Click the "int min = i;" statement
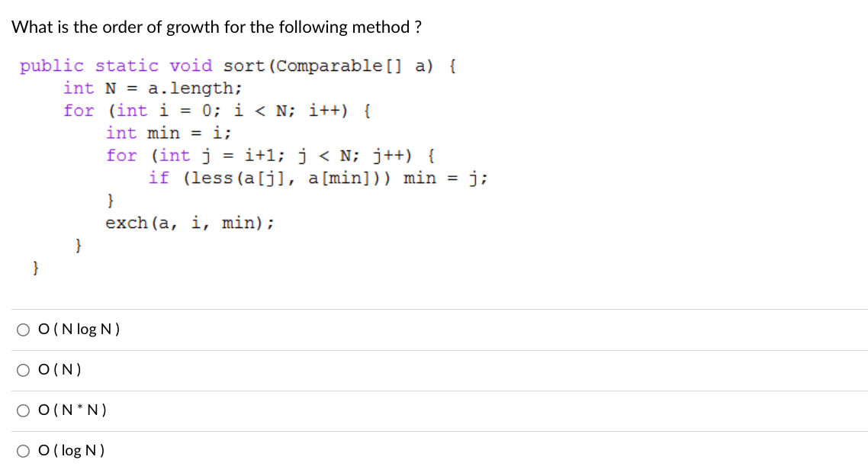 coord(169,133)
